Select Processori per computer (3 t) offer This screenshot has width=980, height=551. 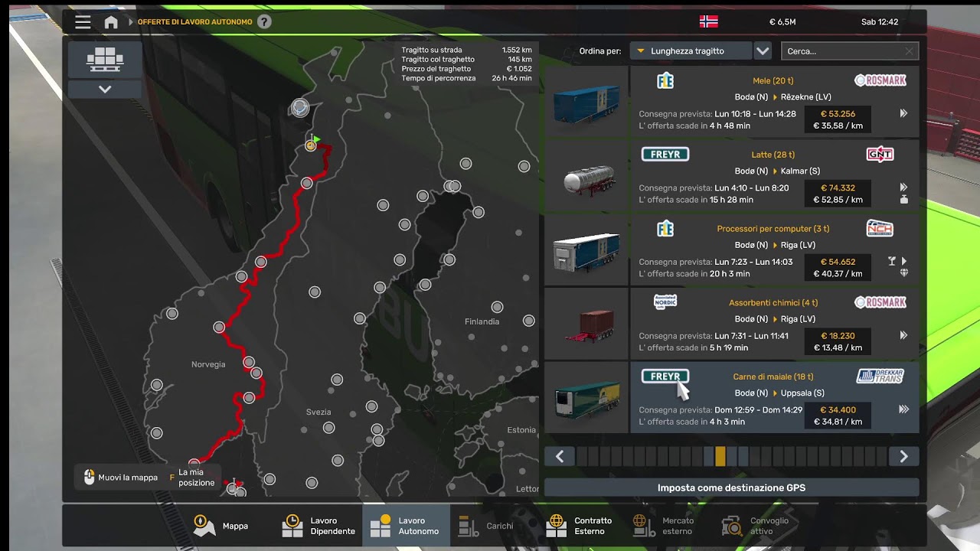774,249
